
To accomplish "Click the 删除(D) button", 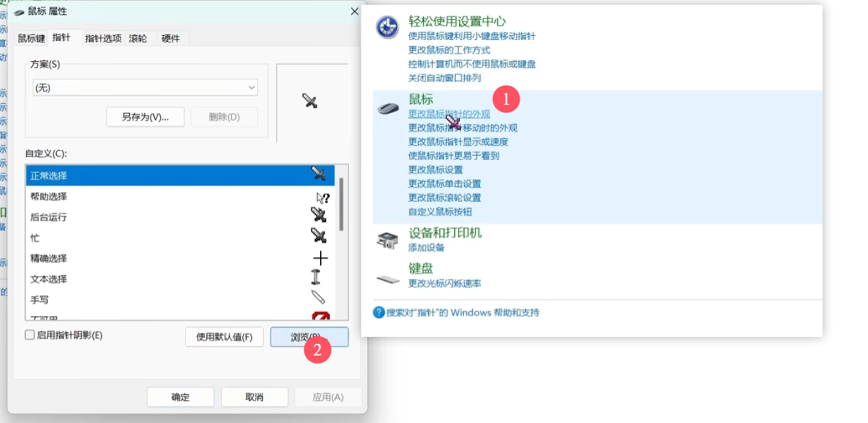I will (x=224, y=116).
